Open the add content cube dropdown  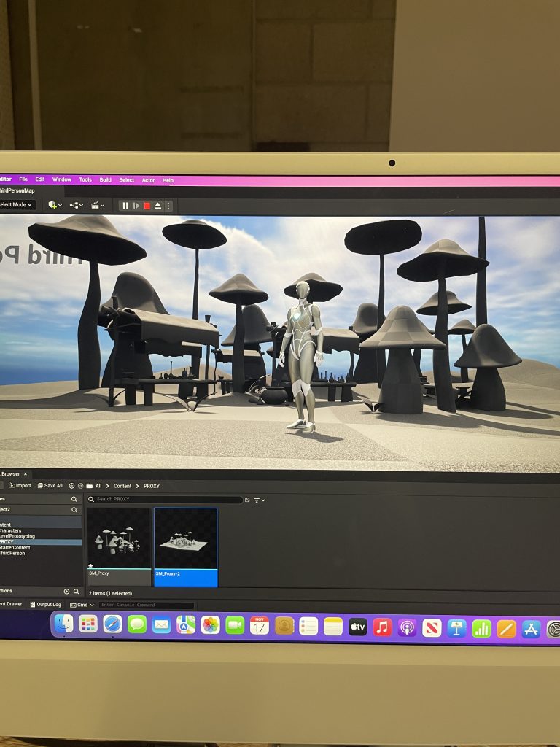tap(55, 205)
